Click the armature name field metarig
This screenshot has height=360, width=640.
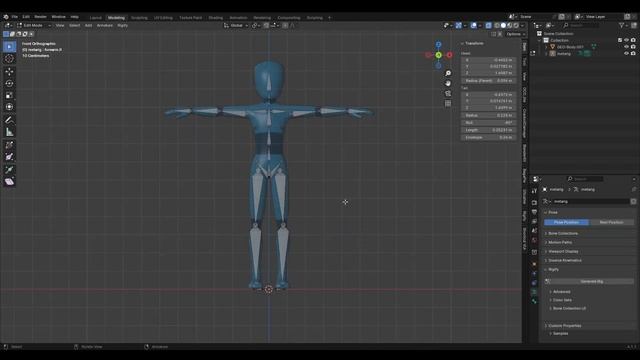(x=590, y=202)
